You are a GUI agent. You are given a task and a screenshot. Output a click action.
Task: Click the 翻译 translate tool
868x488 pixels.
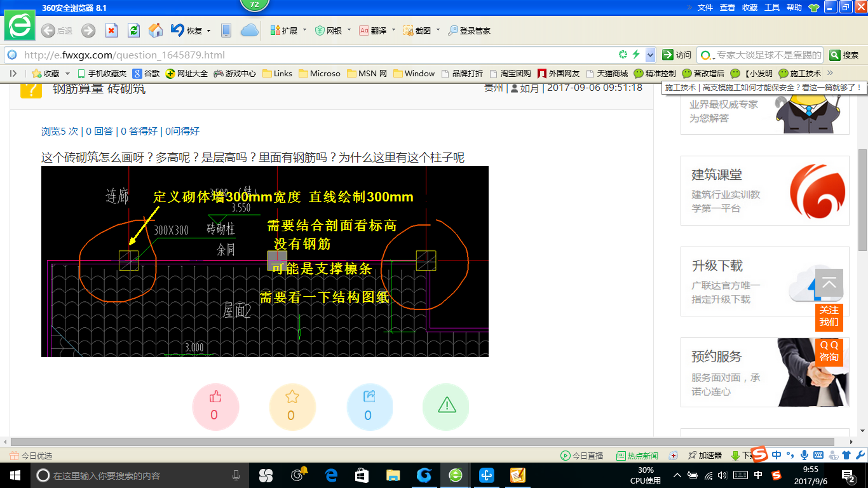[373, 30]
